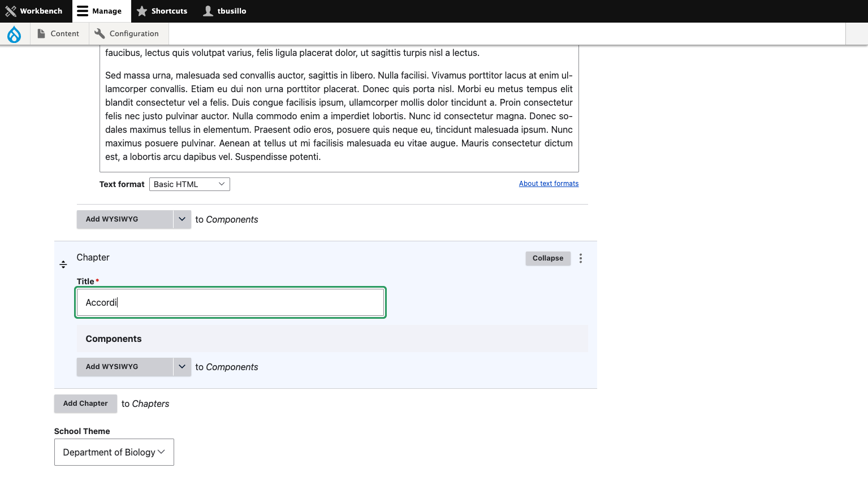Click the Chapter paragraph type label
868x477 pixels.
click(93, 258)
